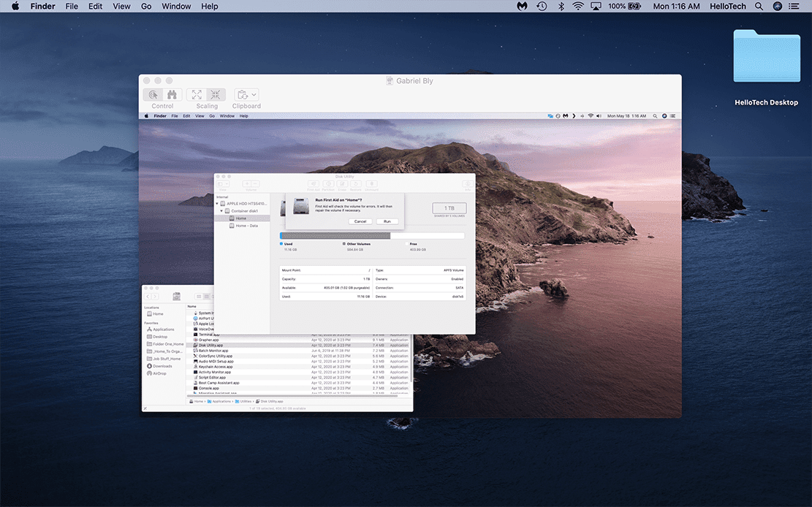Select the Control mode cursor icon
Screen dimensions: 812x507
[153, 95]
